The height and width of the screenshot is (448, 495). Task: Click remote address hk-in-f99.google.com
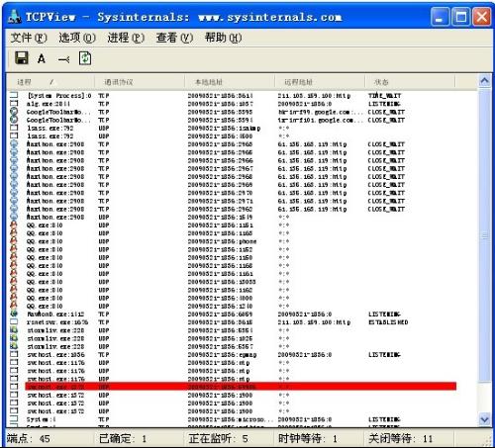tap(320, 112)
